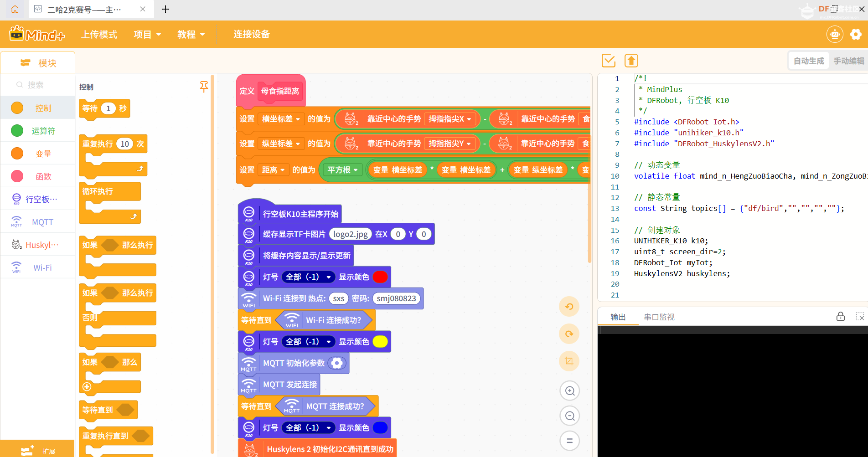The height and width of the screenshot is (457, 868).
Task: Select the Huskylens category
Action: click(x=37, y=245)
